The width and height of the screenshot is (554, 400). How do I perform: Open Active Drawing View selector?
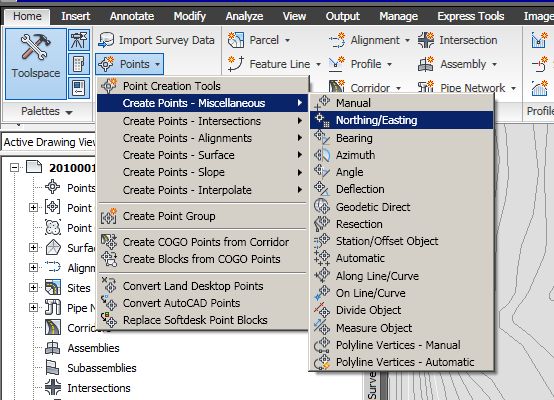click(48, 142)
